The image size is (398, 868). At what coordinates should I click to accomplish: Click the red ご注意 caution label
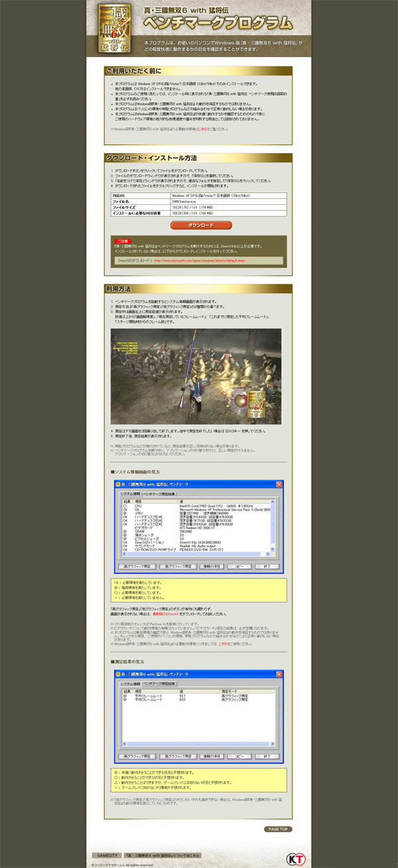coord(123,241)
